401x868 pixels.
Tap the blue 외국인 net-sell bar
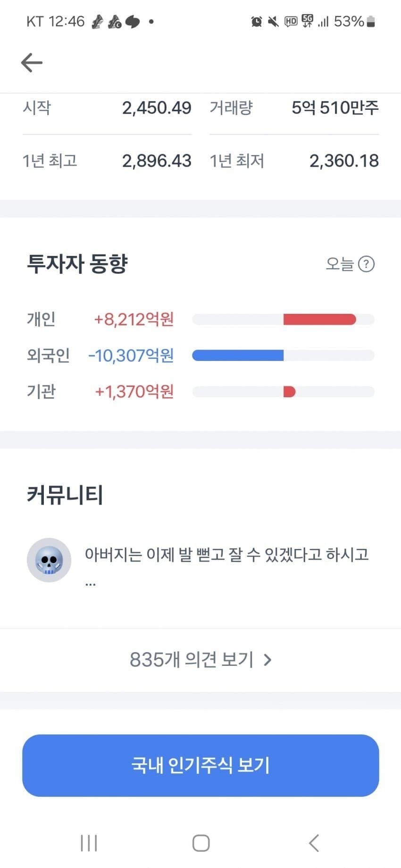238,355
